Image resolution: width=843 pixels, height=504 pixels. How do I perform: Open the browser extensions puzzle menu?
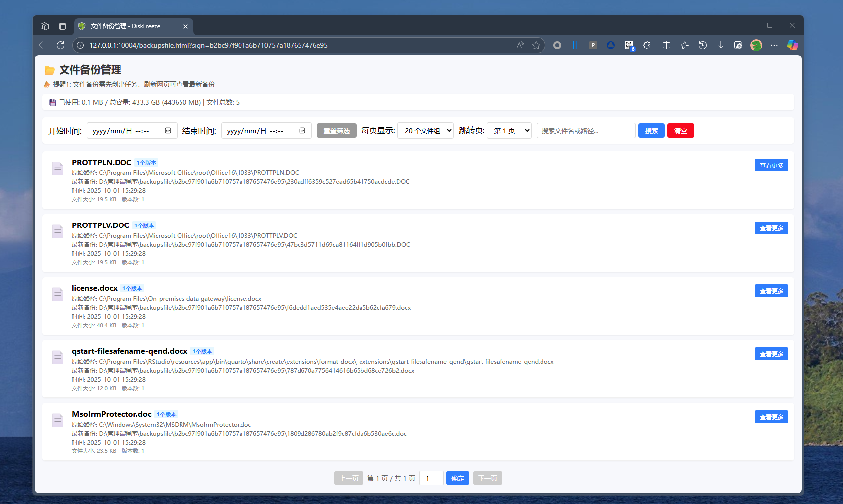pos(647,45)
